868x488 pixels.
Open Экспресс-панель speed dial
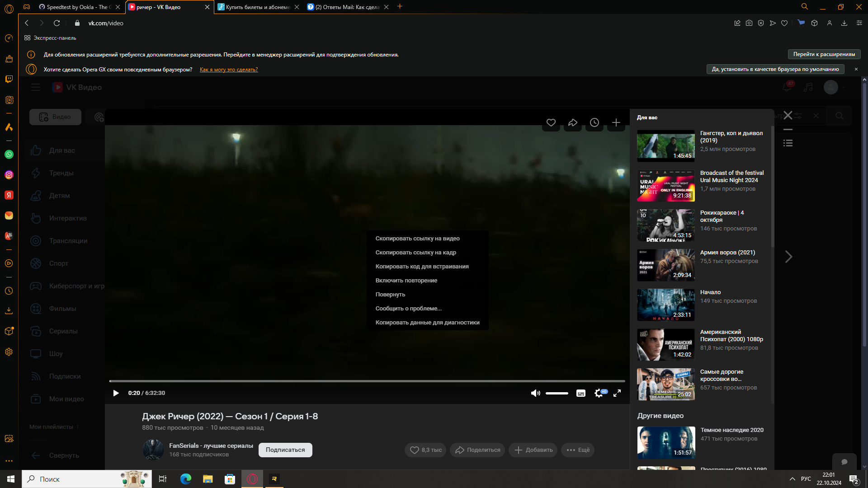(x=50, y=38)
